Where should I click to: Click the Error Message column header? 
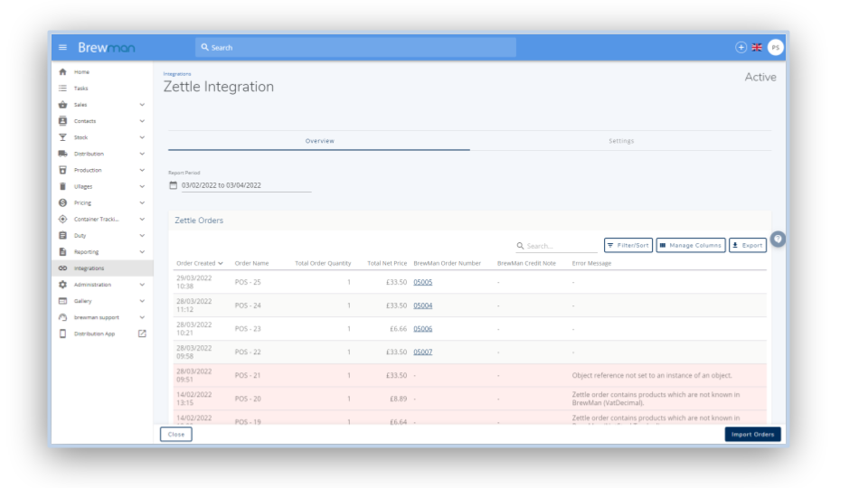591,263
